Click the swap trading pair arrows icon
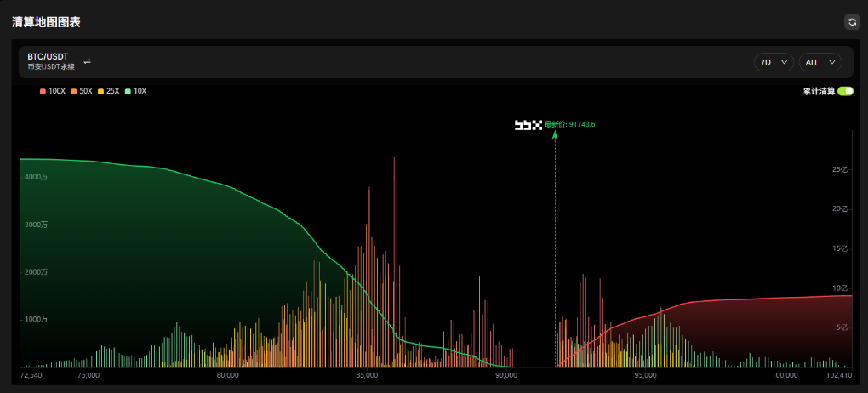 [87, 61]
